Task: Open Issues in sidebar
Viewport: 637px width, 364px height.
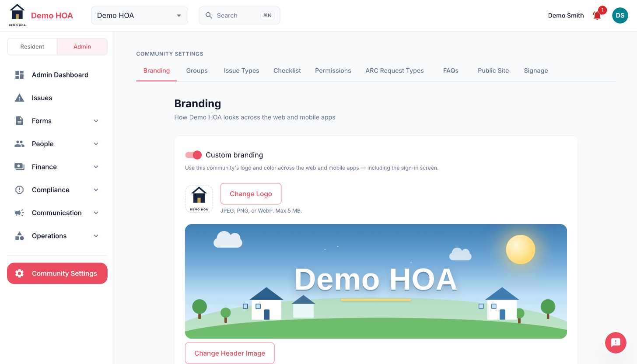Action: pos(57,98)
